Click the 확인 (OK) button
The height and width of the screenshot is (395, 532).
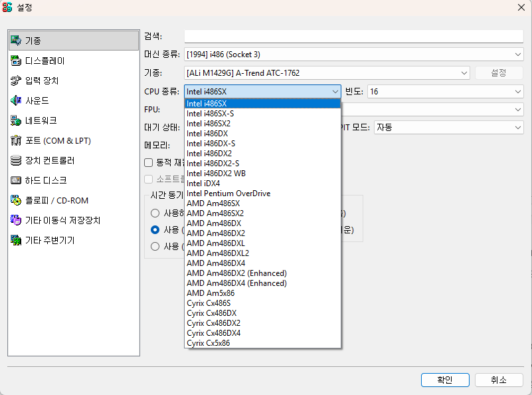pyautogui.click(x=445, y=380)
